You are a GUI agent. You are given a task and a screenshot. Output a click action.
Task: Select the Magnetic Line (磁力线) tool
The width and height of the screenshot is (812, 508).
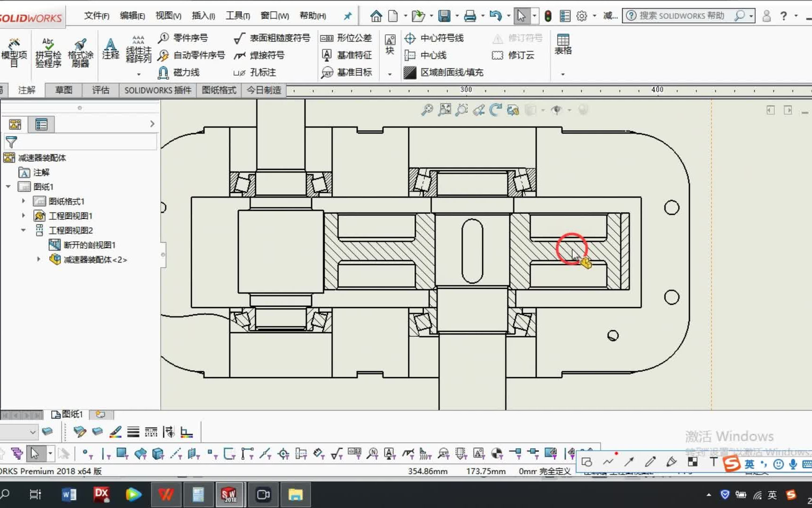pyautogui.click(x=179, y=72)
